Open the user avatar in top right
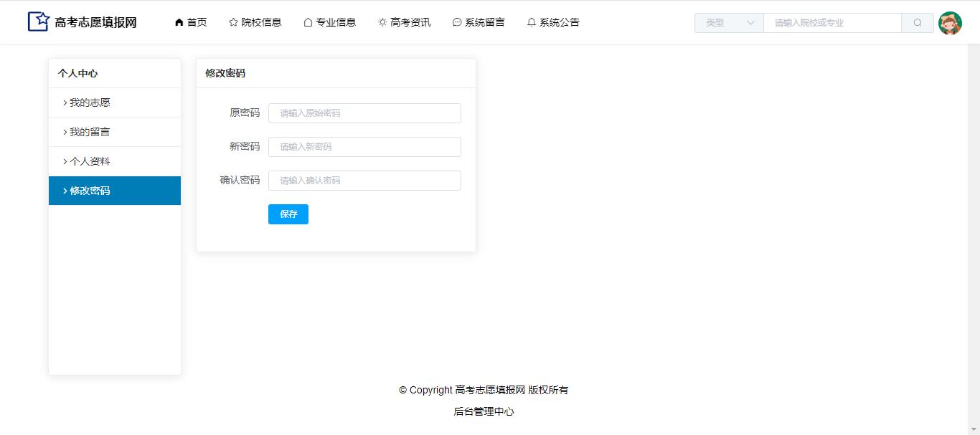 [950, 23]
